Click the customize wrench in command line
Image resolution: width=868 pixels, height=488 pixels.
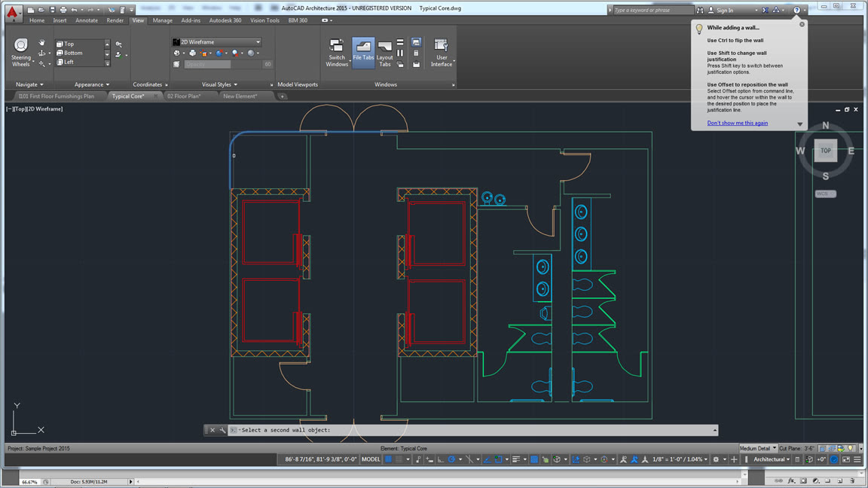(222, 430)
